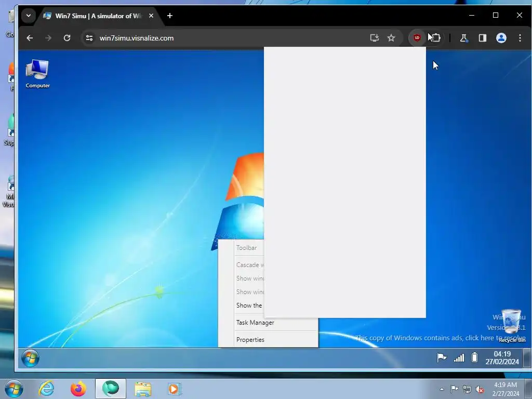Click the simulated Windows 7 Start orb
The height and width of the screenshot is (399, 532).
pos(31,358)
